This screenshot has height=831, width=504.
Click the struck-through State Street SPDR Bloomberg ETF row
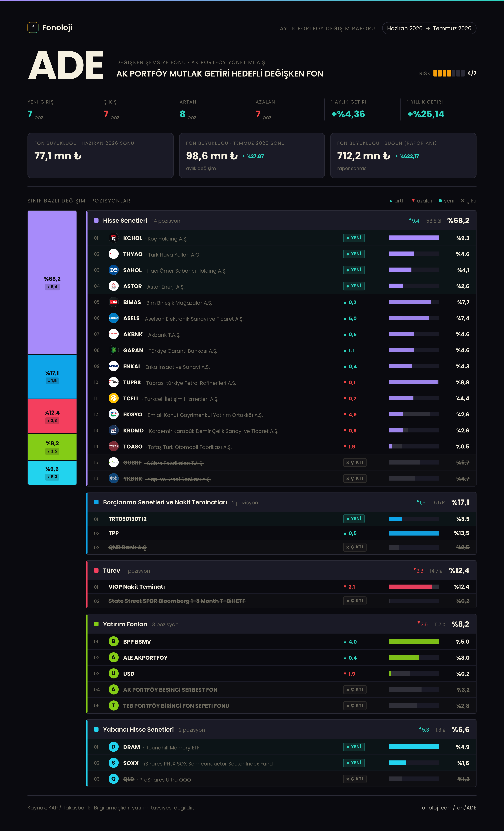point(282,601)
